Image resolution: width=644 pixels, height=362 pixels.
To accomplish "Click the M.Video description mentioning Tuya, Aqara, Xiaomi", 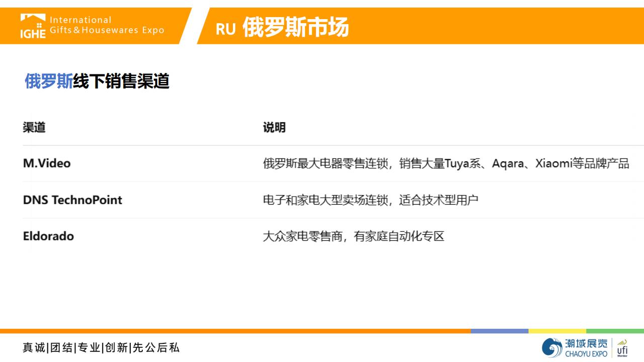I will [x=446, y=163].
